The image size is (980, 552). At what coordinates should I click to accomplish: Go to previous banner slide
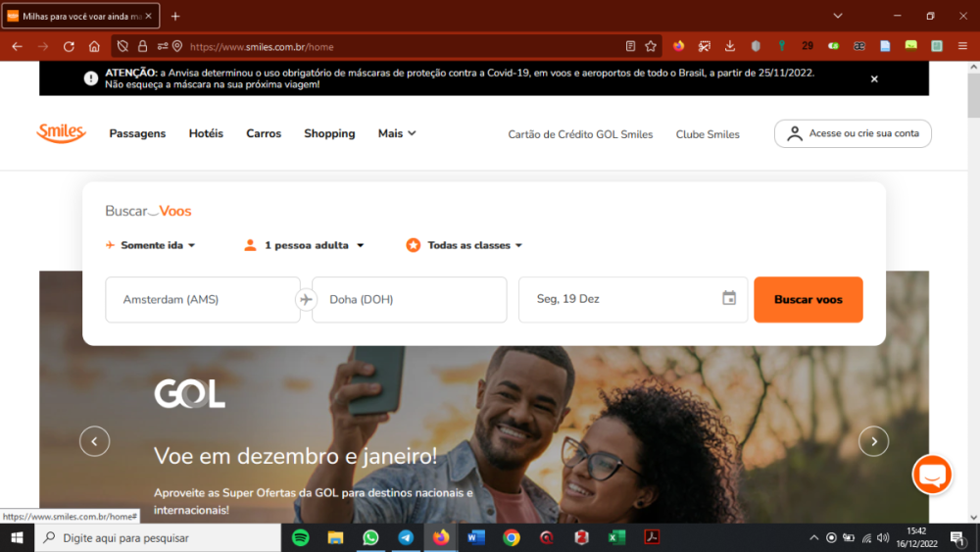tap(94, 441)
